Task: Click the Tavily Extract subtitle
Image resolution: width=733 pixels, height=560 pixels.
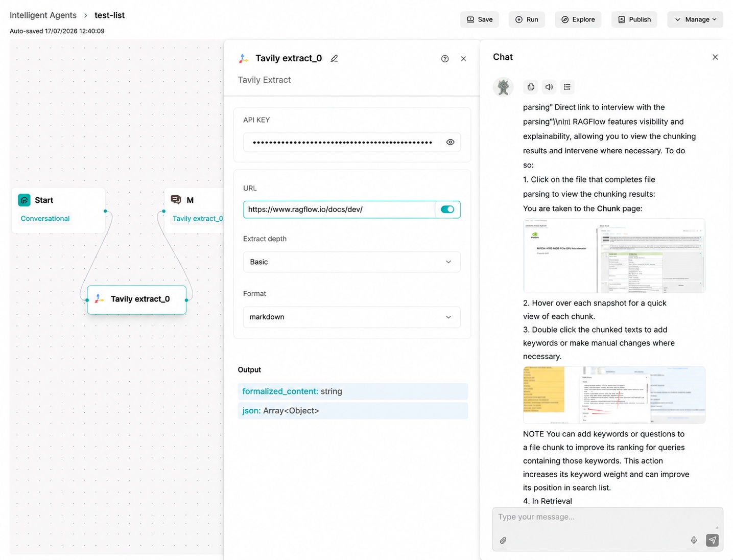Action: click(x=264, y=80)
